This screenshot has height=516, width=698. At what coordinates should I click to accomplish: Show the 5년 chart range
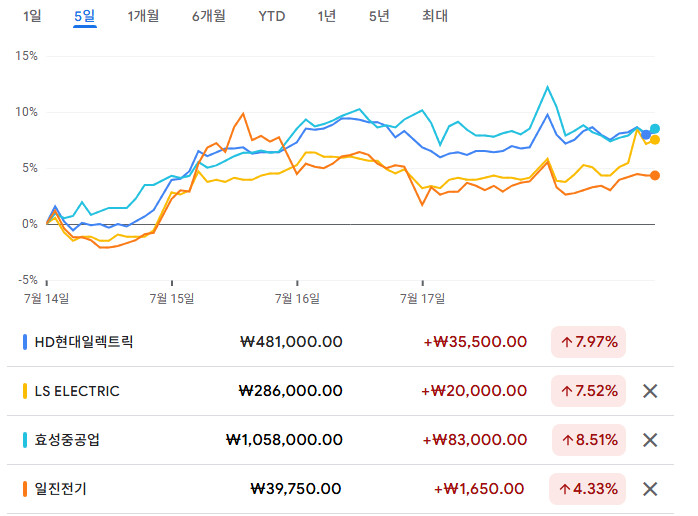click(x=379, y=16)
